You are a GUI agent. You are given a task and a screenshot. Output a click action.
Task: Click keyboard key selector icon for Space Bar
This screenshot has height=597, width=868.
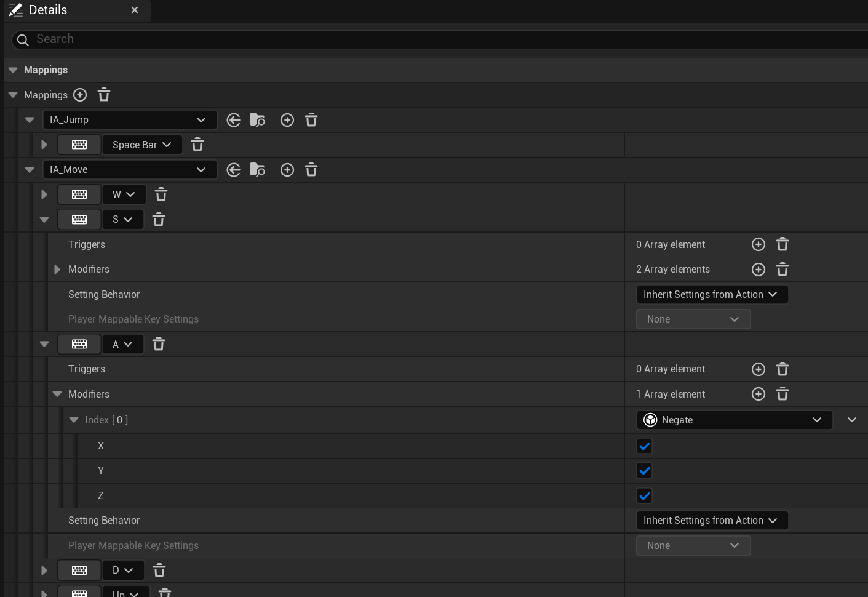[79, 145]
